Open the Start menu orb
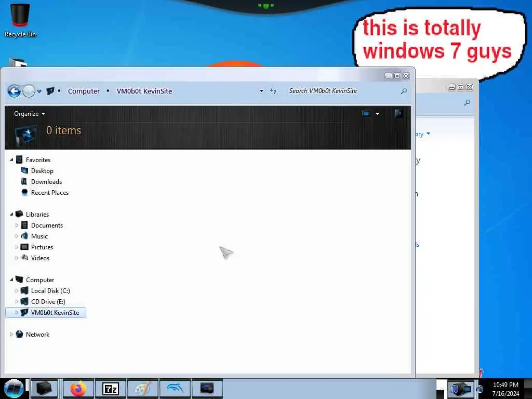The width and height of the screenshot is (532, 399). (14, 389)
